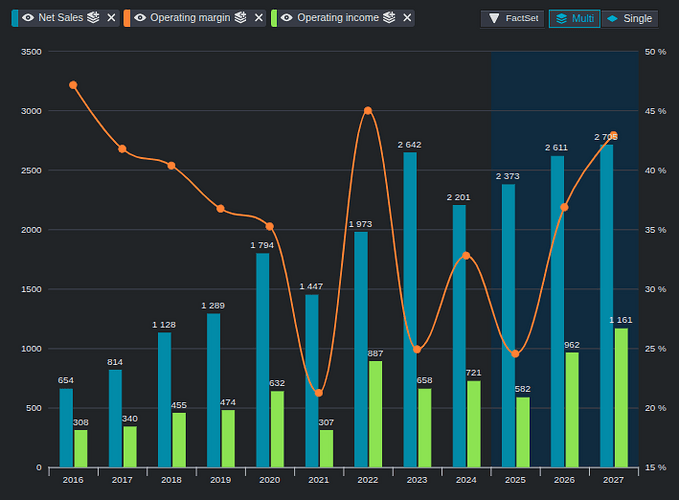Toggle Operating margin visibility eye icon

tap(140, 18)
